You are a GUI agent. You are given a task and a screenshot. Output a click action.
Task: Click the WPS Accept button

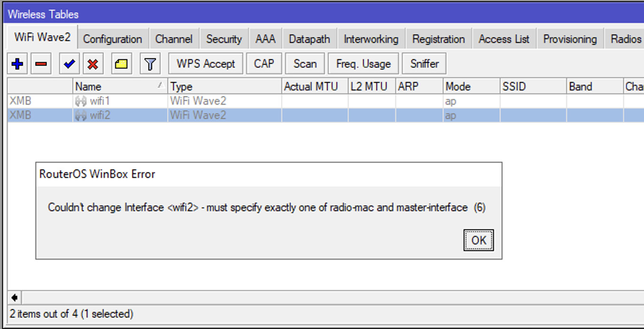click(x=206, y=64)
